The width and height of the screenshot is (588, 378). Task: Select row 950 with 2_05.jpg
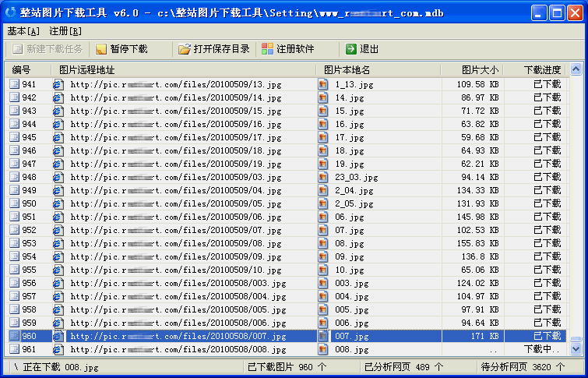234,203
